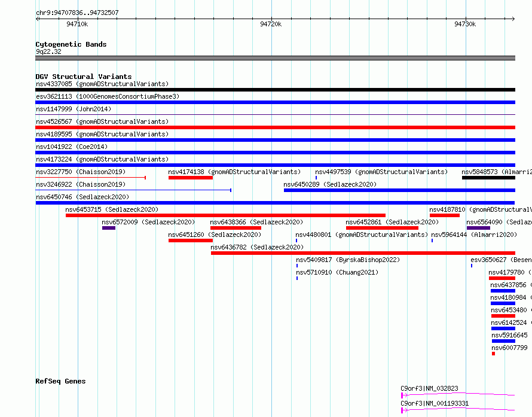
Task: Click the purple nsv6572009 bar
Action: (109, 228)
